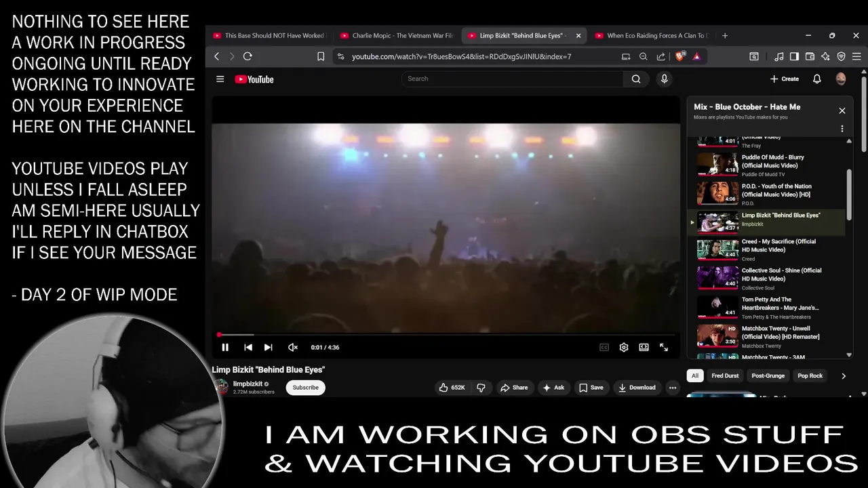Select Tom Petty Mary Jane's playlist entry

(766, 307)
